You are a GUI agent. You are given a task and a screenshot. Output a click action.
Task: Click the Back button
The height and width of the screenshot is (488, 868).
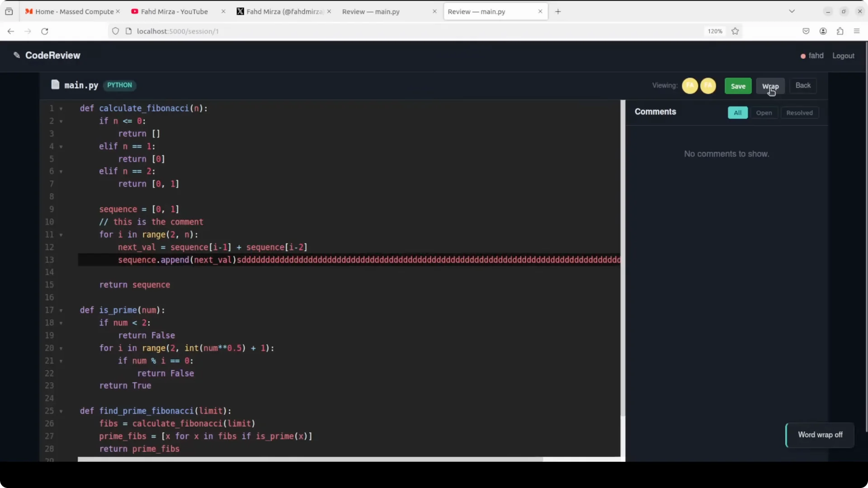pos(803,85)
